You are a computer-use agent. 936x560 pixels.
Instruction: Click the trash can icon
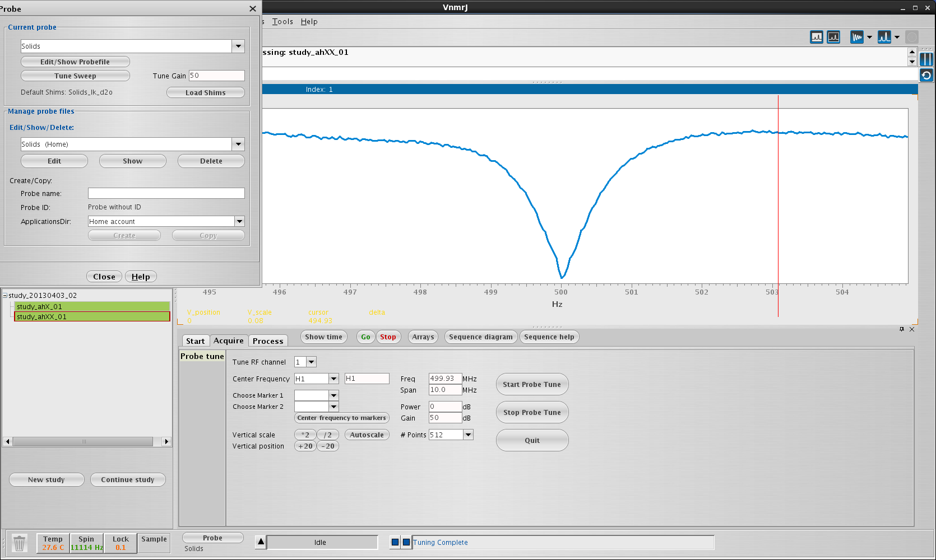pyautogui.click(x=20, y=543)
